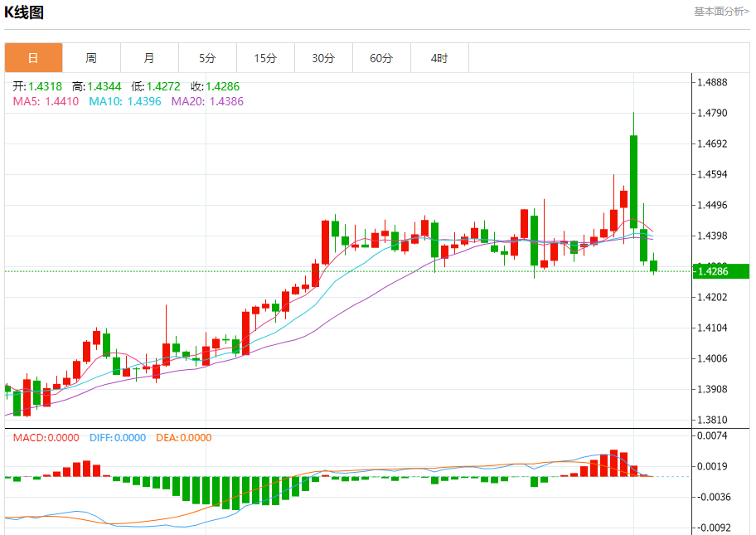Viewport: 756px width, 535px height.
Task: Click the DEA:0.0000 label
Action: tap(184, 438)
